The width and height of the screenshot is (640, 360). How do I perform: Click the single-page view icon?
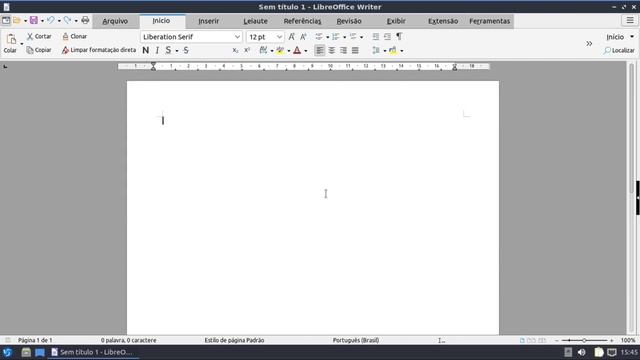pyautogui.click(x=522, y=340)
